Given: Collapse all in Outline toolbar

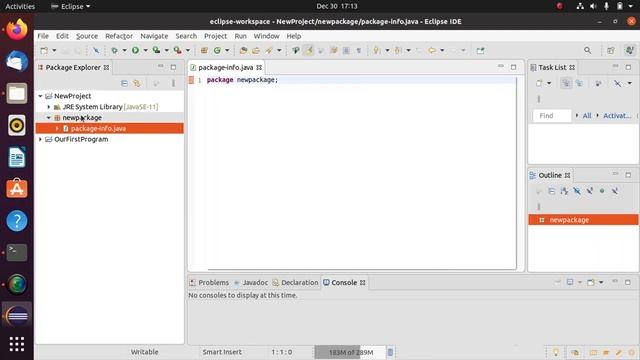Looking at the screenshot, I should click(551, 191).
